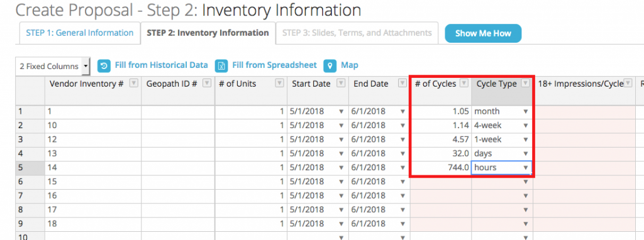Open Vendor Inventory # column filter icon
Screen dimensions: 644x240
click(x=133, y=84)
